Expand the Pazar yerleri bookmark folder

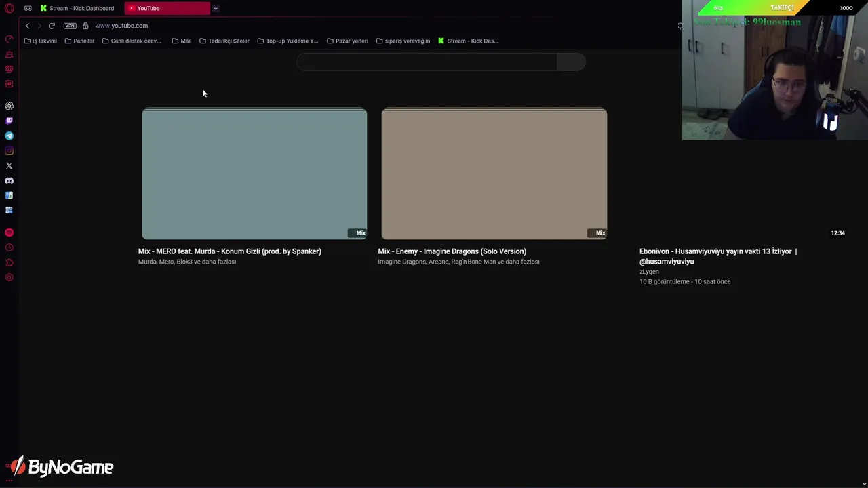click(x=347, y=41)
